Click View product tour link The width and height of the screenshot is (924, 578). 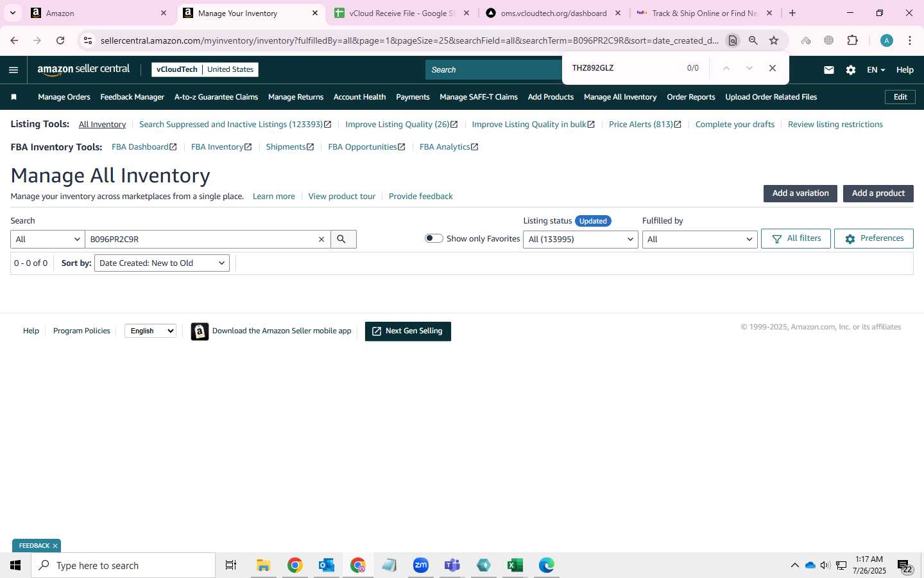point(342,197)
